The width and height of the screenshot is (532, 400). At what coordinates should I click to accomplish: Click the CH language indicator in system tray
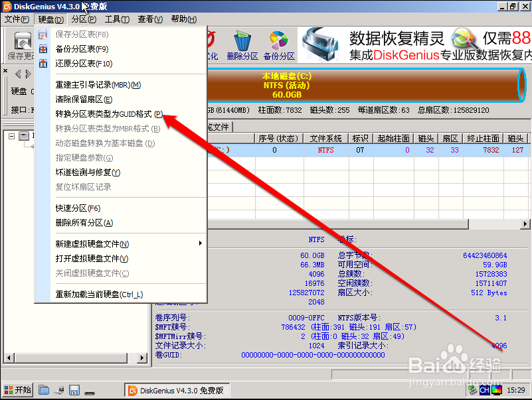(484, 391)
